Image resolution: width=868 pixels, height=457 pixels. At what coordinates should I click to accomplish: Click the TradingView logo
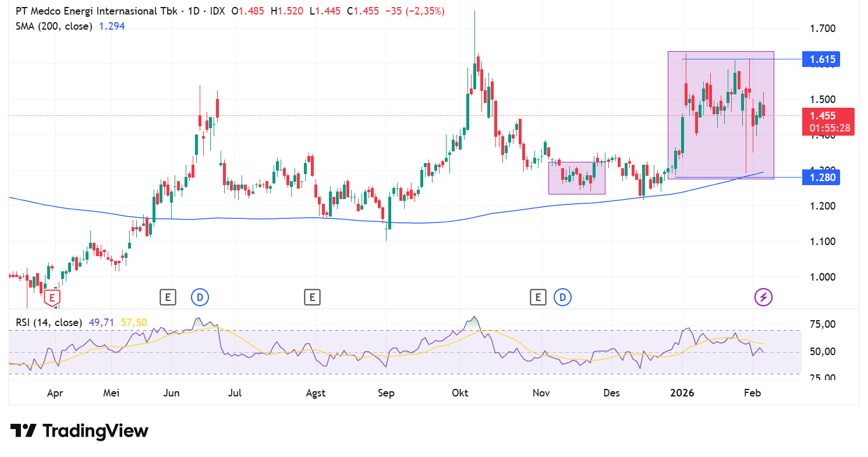(79, 431)
